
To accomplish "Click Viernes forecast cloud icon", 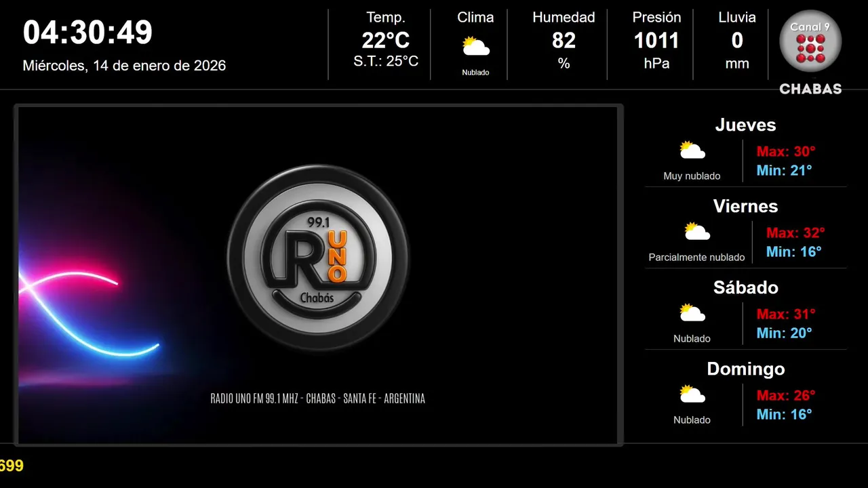I will coord(697,231).
